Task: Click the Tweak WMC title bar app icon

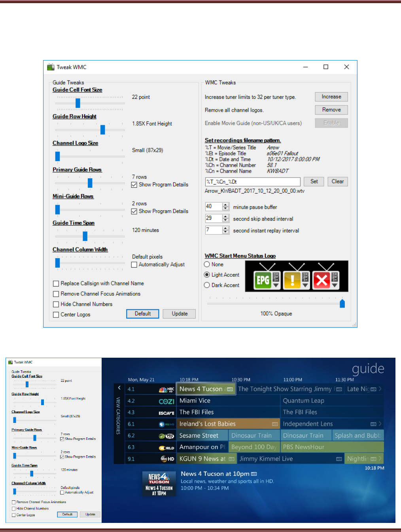Action: pos(51,67)
